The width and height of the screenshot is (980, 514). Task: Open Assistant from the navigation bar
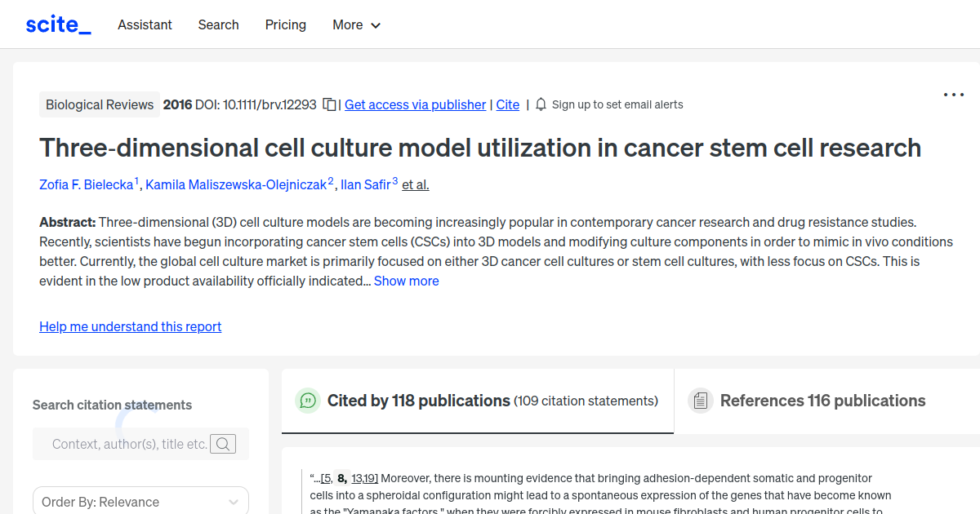coord(145,25)
